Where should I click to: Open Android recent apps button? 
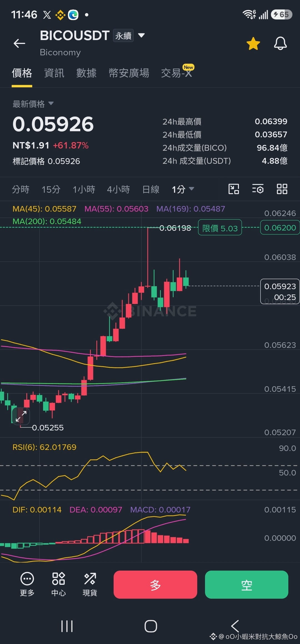tap(67, 626)
